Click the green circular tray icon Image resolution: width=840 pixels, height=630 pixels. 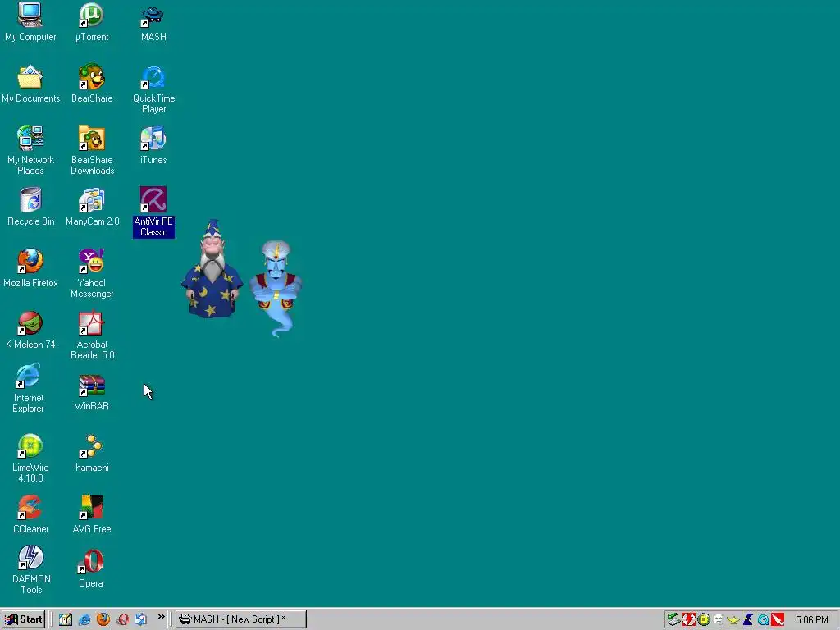click(703, 620)
